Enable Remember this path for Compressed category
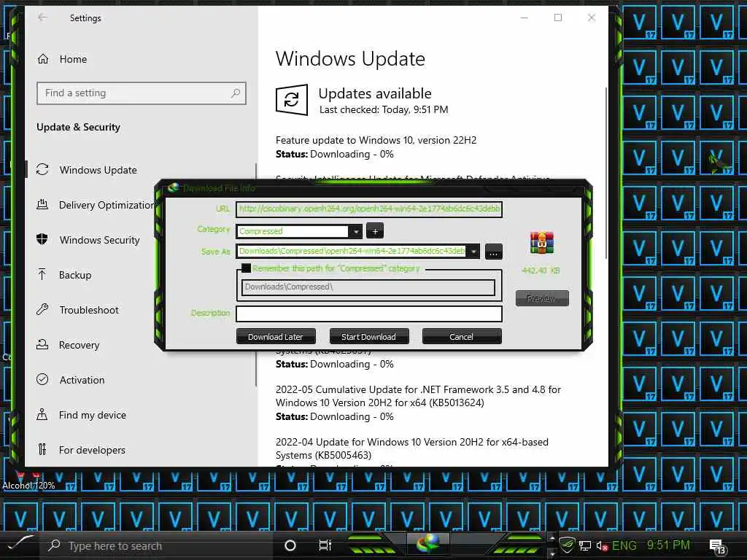 coord(247,268)
